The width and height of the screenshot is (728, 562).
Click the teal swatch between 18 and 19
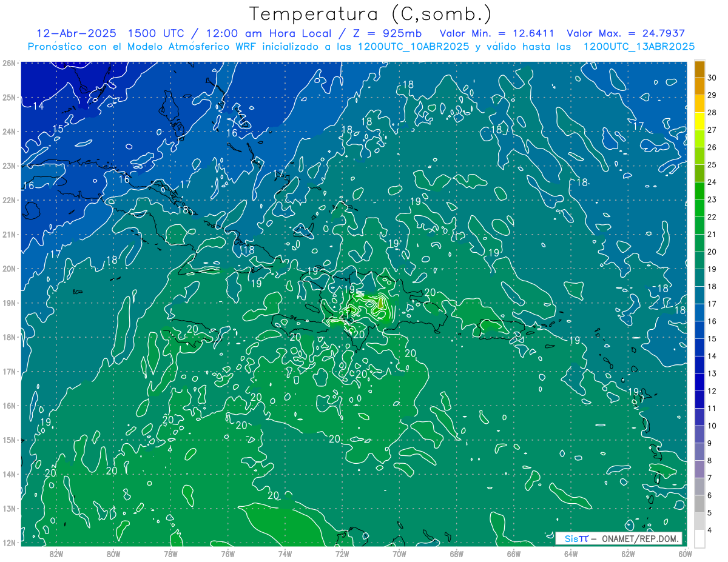[699, 278]
